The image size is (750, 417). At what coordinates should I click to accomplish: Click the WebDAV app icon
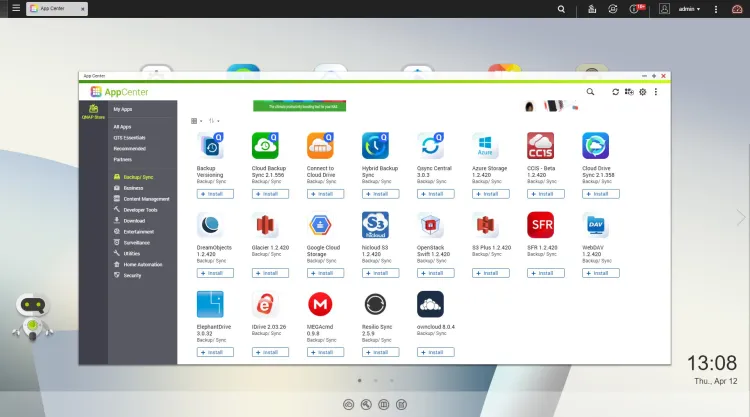(595, 225)
